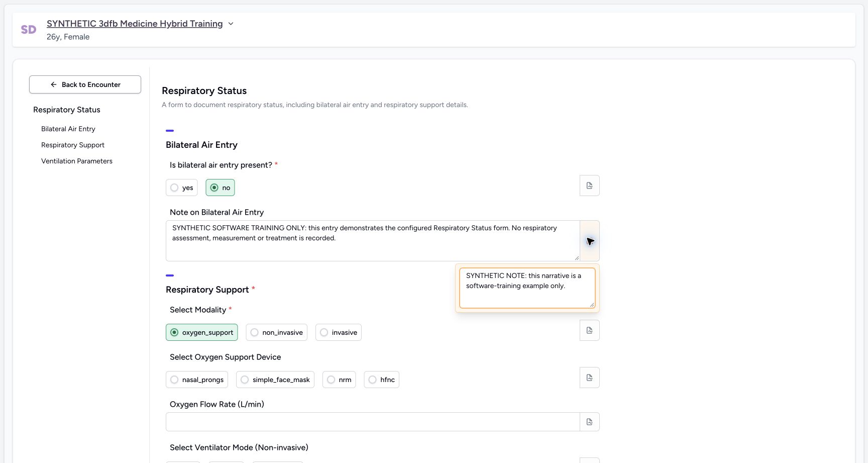868x463 pixels.
Task: Select hfnc oxygen device
Action: click(x=382, y=380)
